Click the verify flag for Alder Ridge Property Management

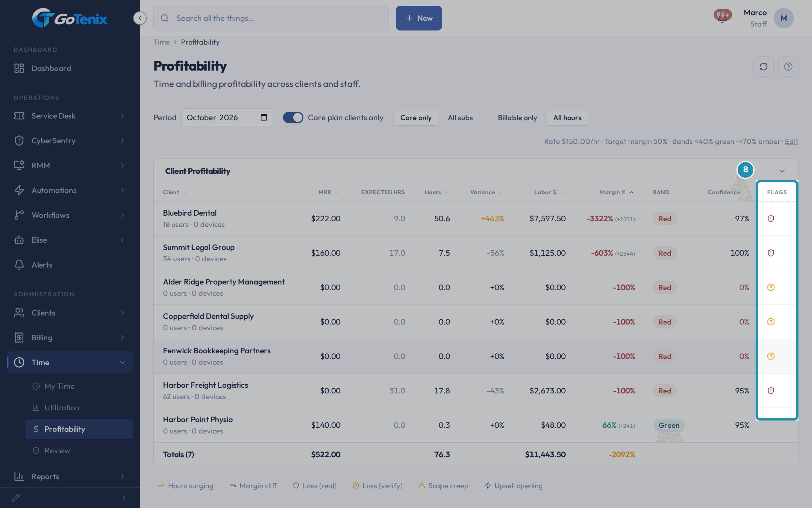coord(771,287)
